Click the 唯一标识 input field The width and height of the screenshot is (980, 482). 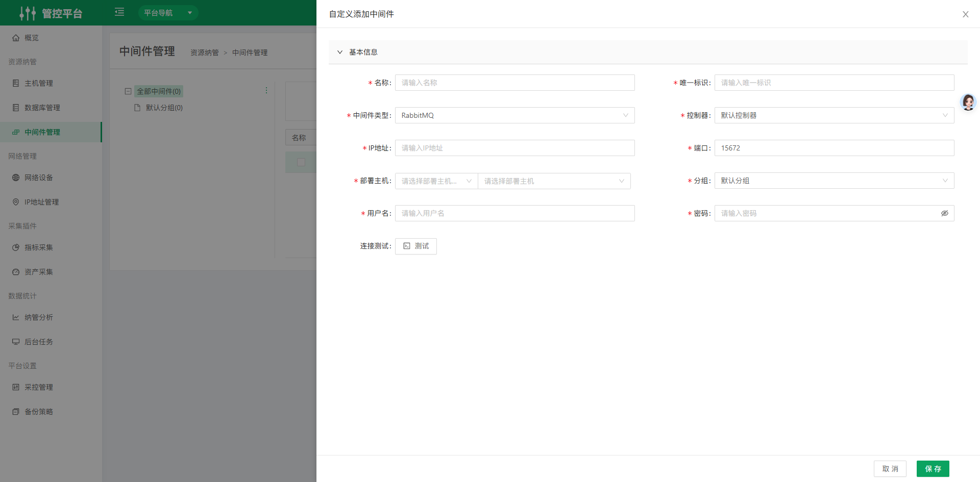pos(834,83)
